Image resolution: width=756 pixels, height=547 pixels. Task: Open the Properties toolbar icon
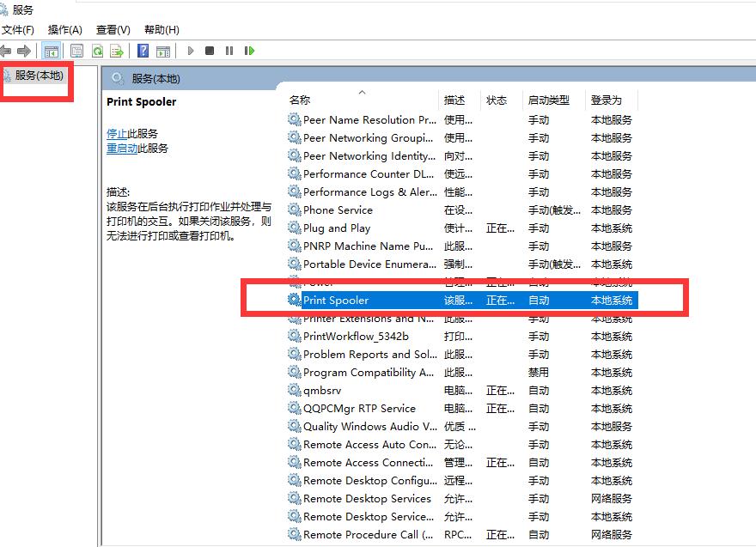tap(75, 51)
